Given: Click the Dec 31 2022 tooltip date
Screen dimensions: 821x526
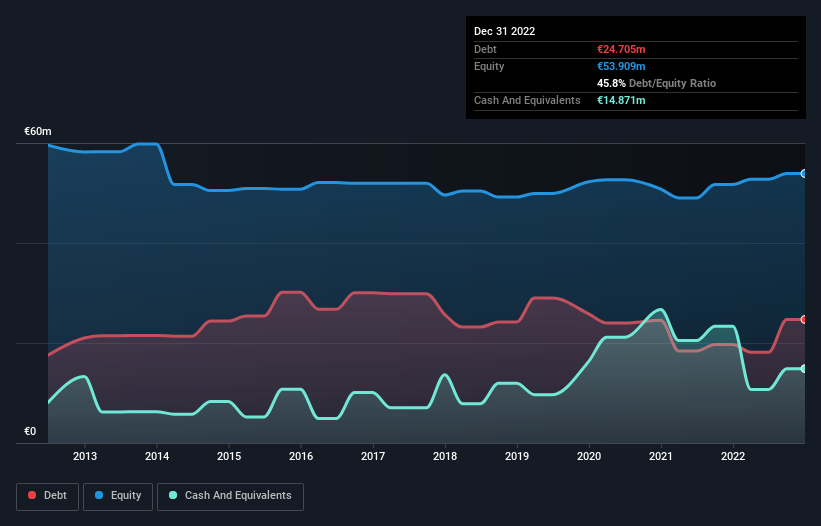Looking at the screenshot, I should (504, 31).
